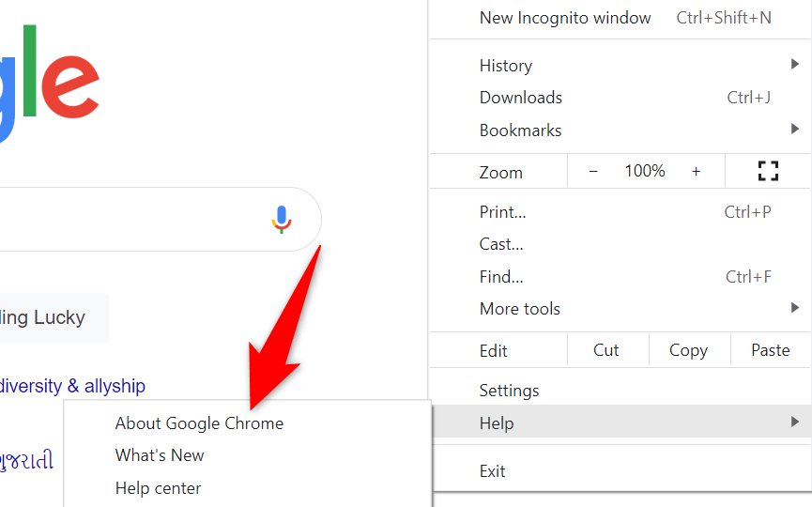Click the Copy button in Edit row

click(x=688, y=350)
